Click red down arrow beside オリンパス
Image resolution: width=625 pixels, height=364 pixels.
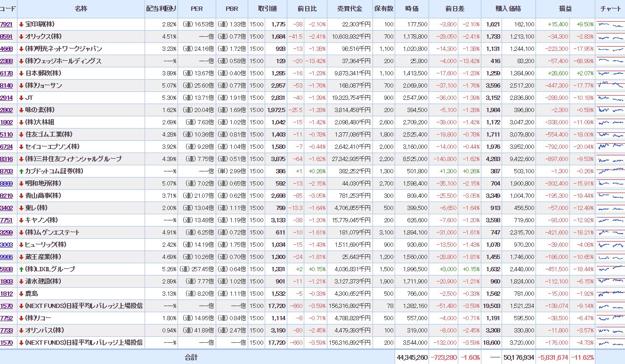coord(21,330)
